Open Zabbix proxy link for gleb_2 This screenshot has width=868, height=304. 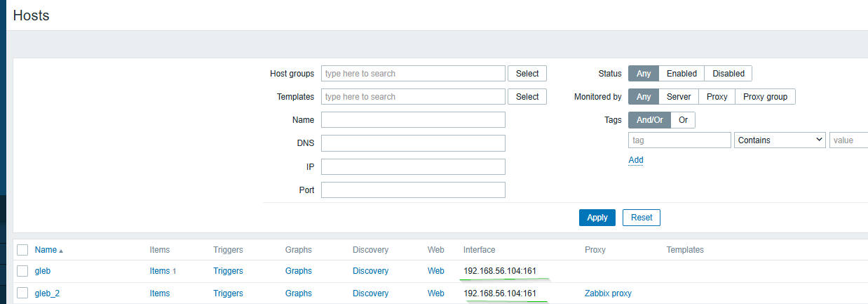click(608, 293)
